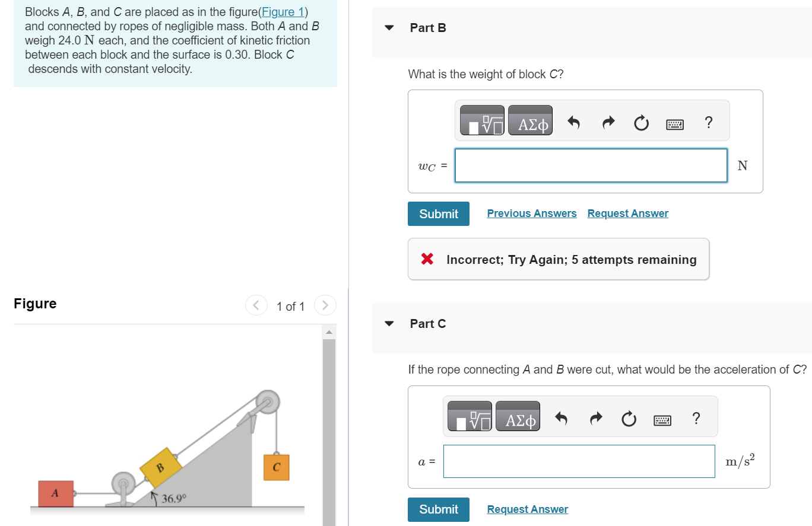
Task: Open the Figure 1 link
Action: click(283, 11)
